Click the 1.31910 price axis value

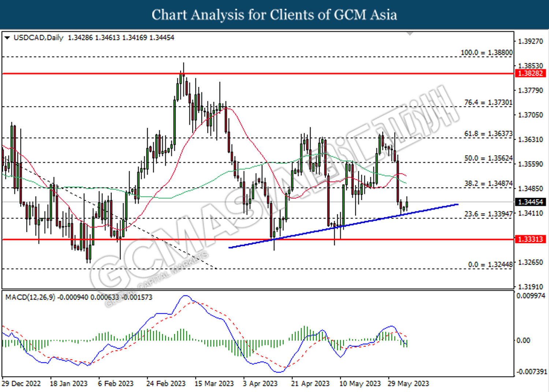530,287
